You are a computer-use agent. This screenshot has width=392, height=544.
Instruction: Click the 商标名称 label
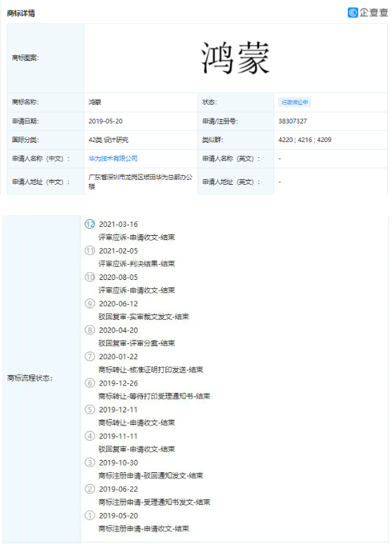(x=25, y=102)
